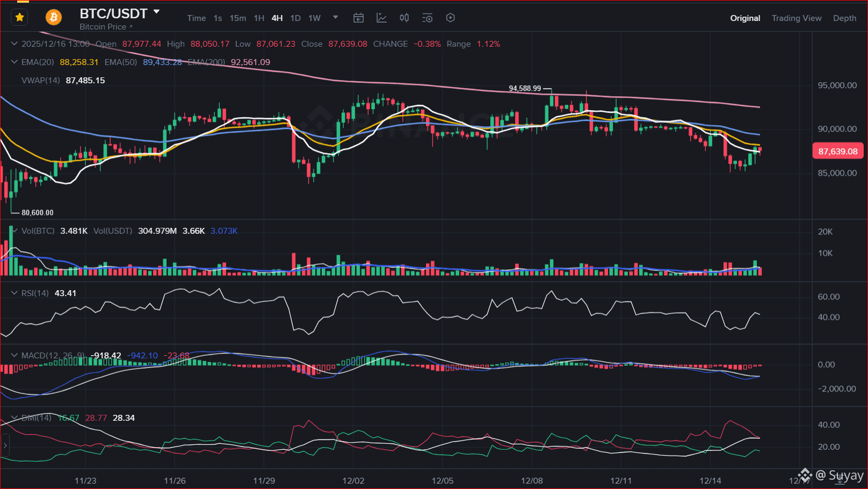Open the technical indicators chart icon
The image size is (868, 489).
tap(381, 18)
